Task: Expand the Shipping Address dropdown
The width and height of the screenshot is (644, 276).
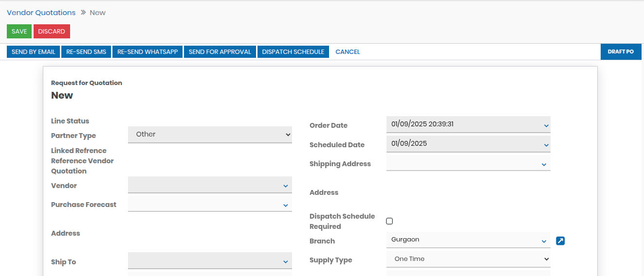Action: click(468, 164)
